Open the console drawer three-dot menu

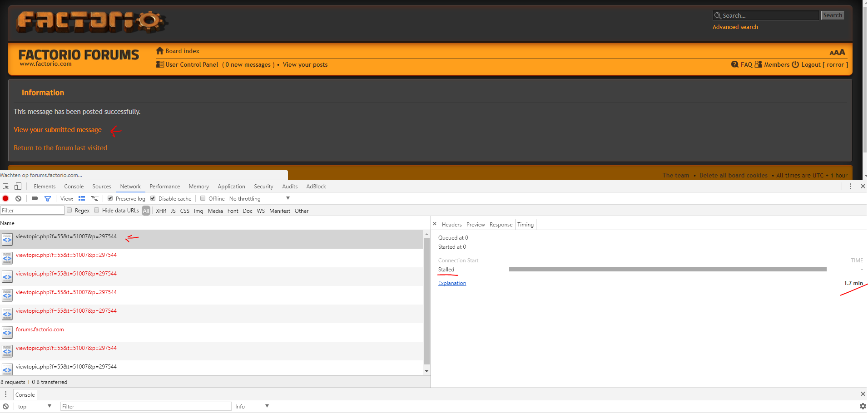(6, 394)
